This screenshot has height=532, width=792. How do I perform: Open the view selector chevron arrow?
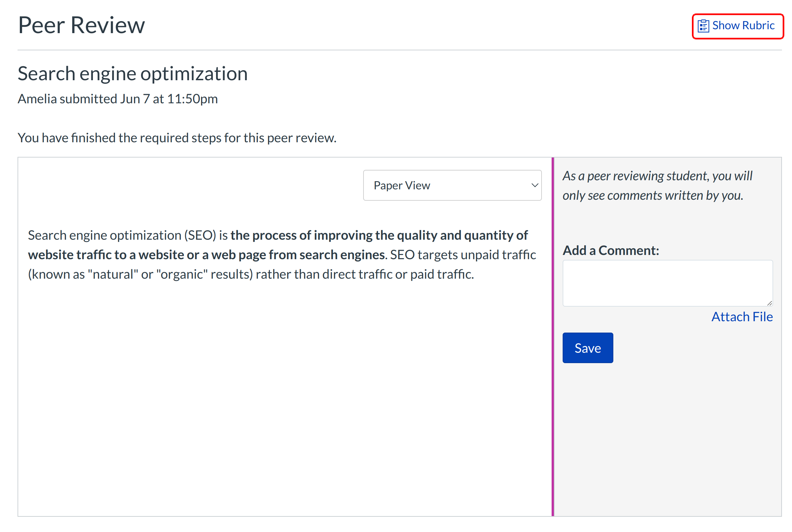pos(534,185)
